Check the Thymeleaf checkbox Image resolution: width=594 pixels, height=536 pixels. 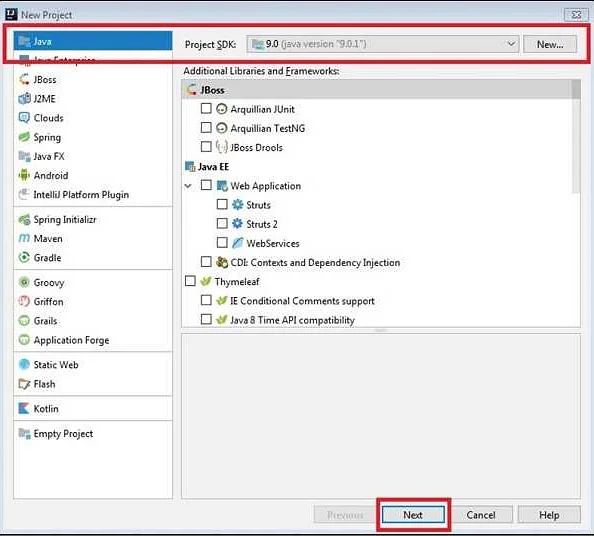pyautogui.click(x=190, y=281)
